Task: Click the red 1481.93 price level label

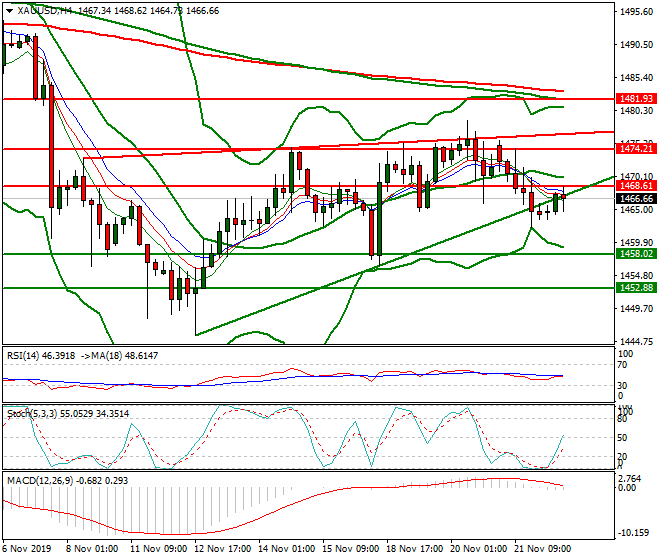Action: pos(636,99)
